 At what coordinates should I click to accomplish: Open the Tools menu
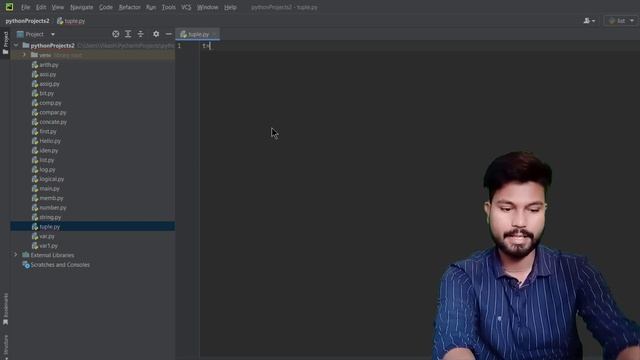169,7
